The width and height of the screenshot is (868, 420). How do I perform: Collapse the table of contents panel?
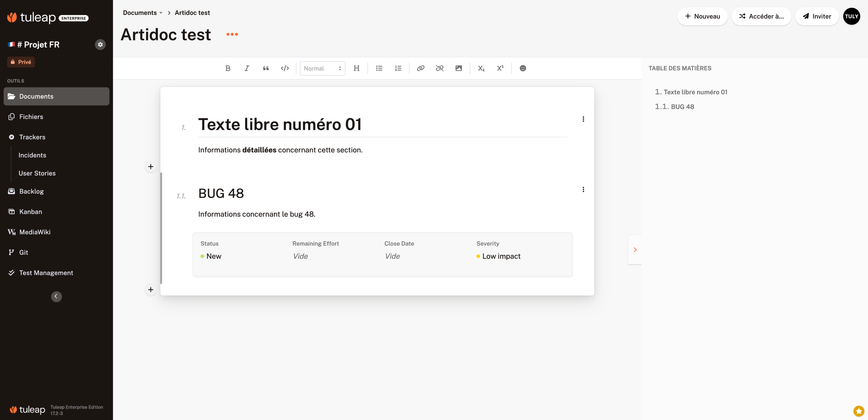tap(635, 250)
